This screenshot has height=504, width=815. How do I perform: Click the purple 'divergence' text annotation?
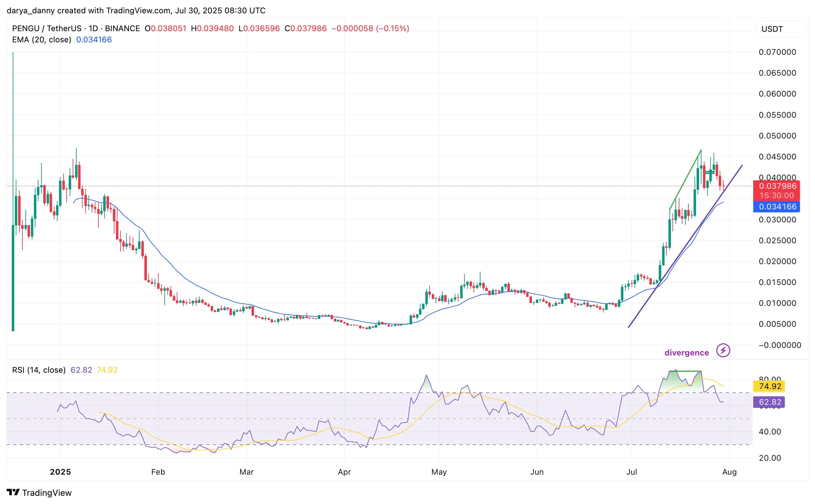[x=686, y=353]
